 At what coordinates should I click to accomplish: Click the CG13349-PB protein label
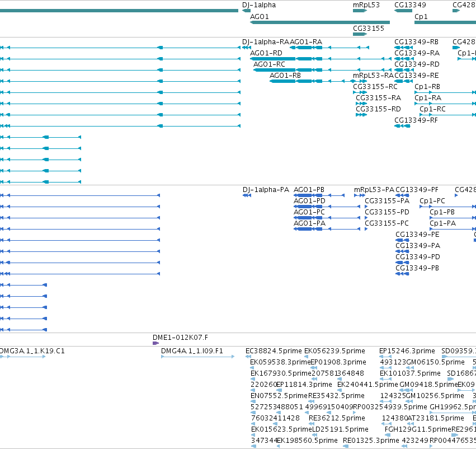point(417,268)
